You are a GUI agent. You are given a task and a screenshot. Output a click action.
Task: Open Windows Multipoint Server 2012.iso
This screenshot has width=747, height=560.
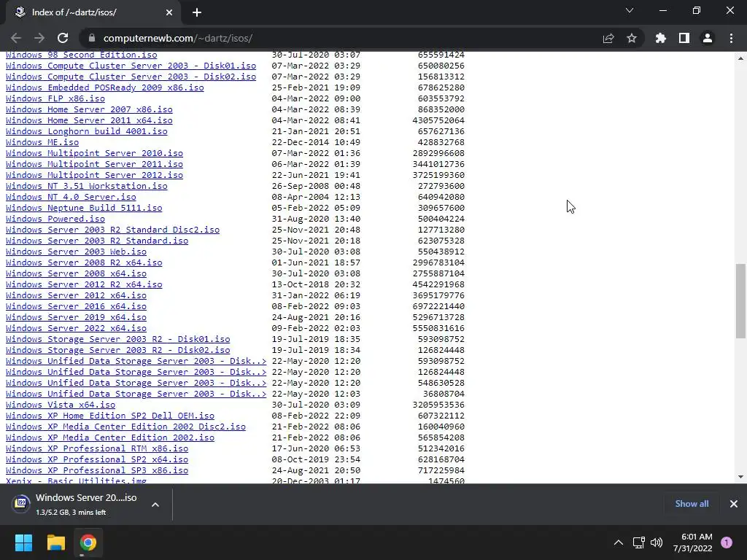94,175
